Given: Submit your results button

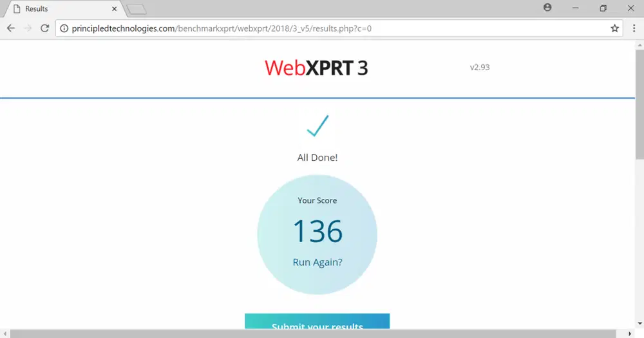Looking at the screenshot, I should coord(317,321).
